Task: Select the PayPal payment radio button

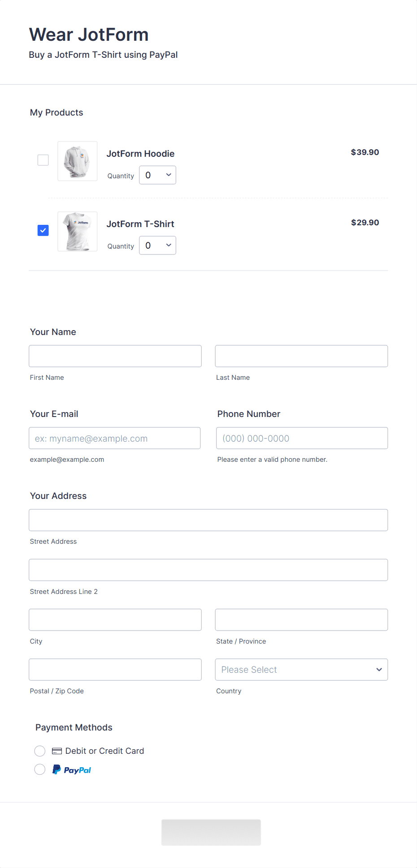Action: (x=40, y=769)
